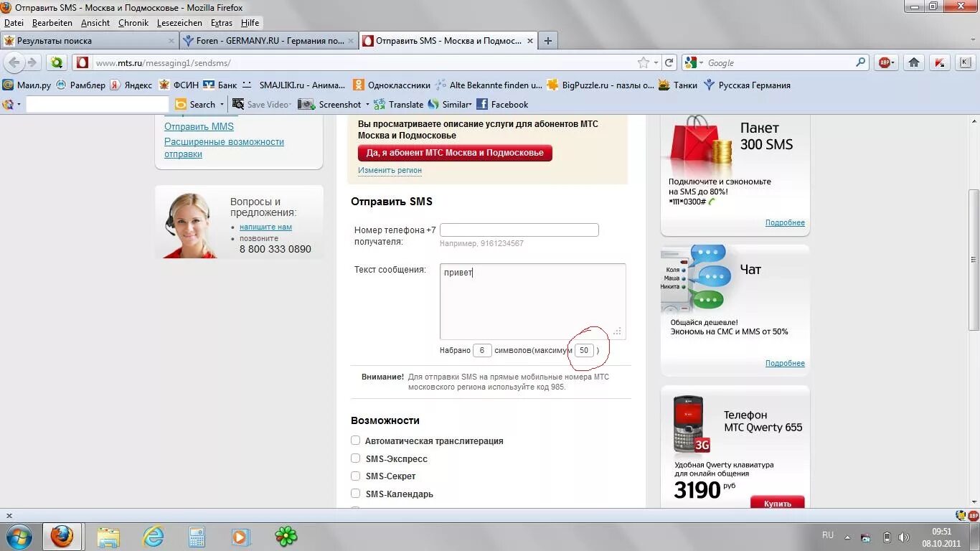Open the Alte Bekannte finden bookmark

[x=489, y=85]
